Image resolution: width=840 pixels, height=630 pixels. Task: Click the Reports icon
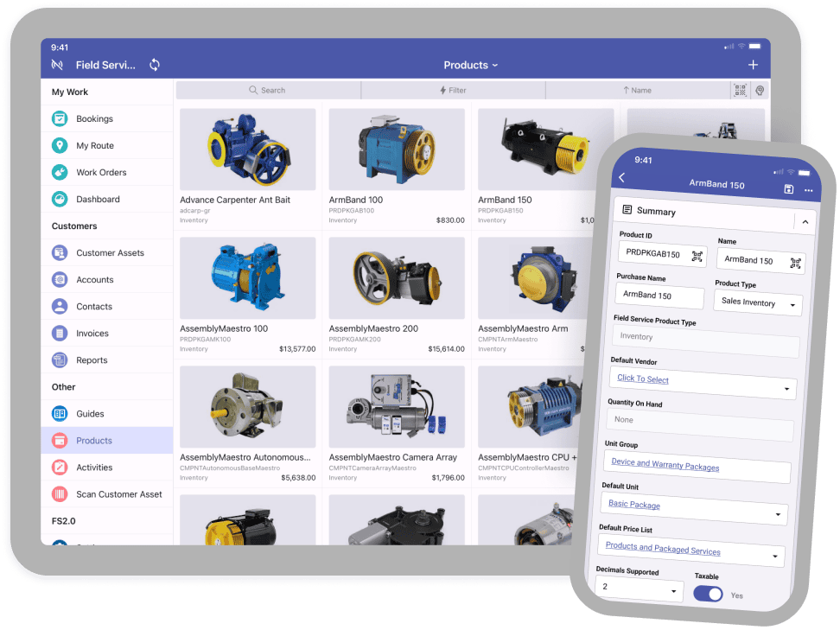coord(60,360)
